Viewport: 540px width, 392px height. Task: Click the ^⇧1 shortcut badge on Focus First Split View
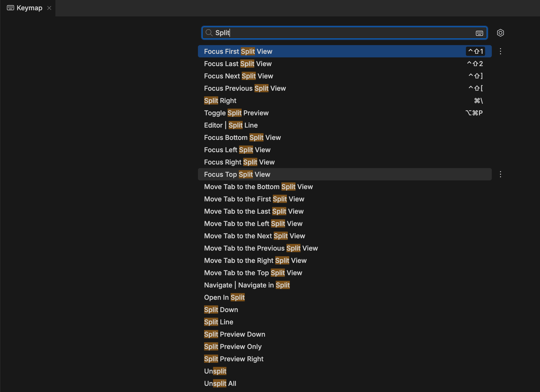476,51
